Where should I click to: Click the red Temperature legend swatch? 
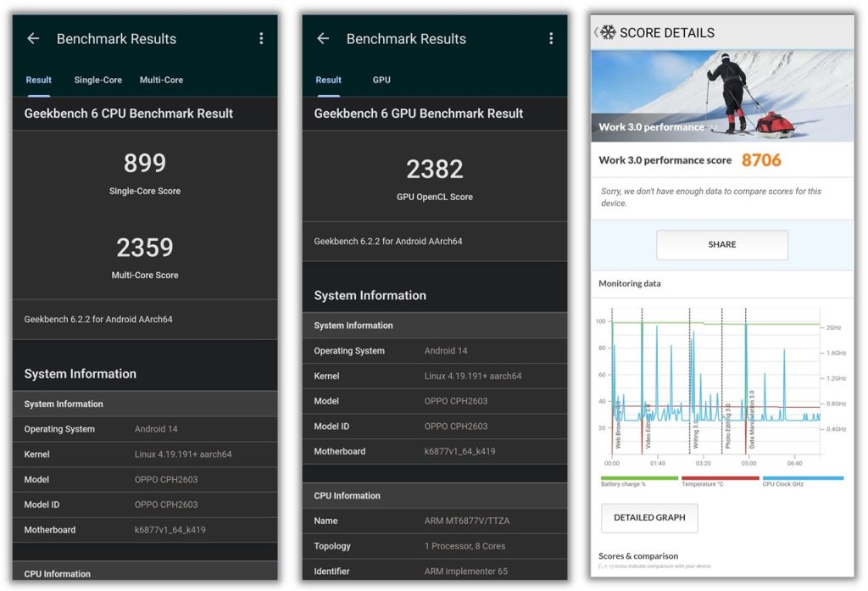(721, 478)
